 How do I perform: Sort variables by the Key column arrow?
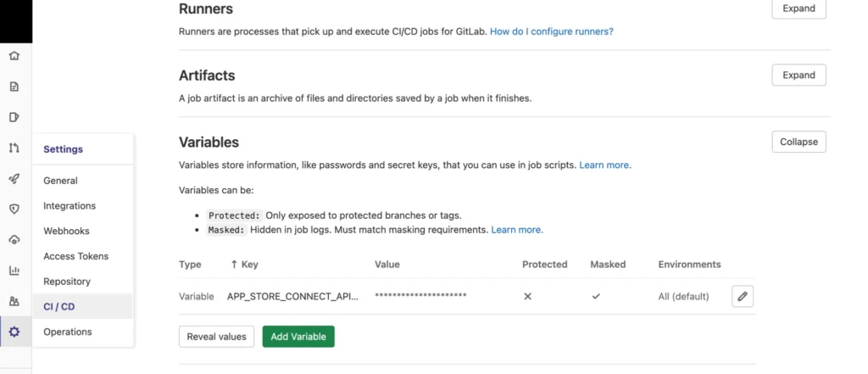234,265
